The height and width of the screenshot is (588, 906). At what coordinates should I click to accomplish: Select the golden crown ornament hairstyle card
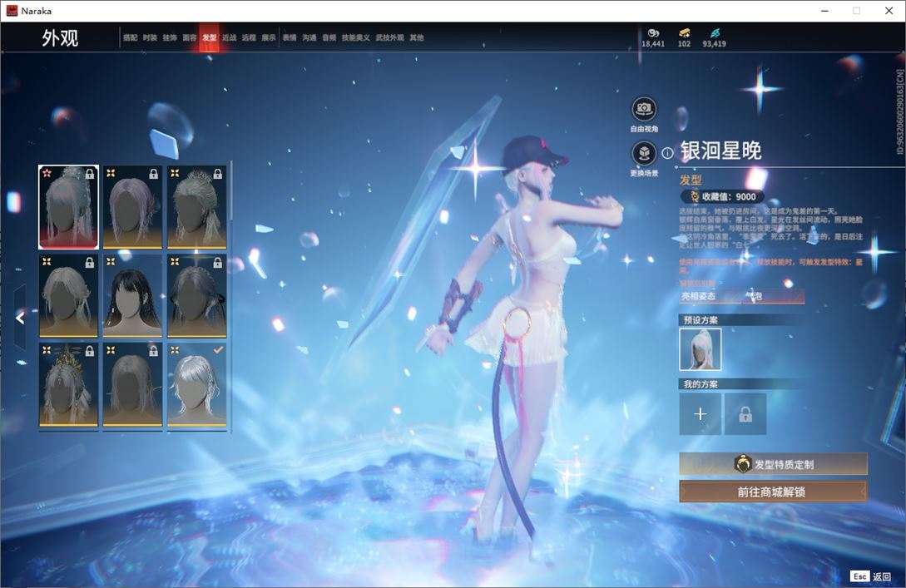(x=69, y=384)
